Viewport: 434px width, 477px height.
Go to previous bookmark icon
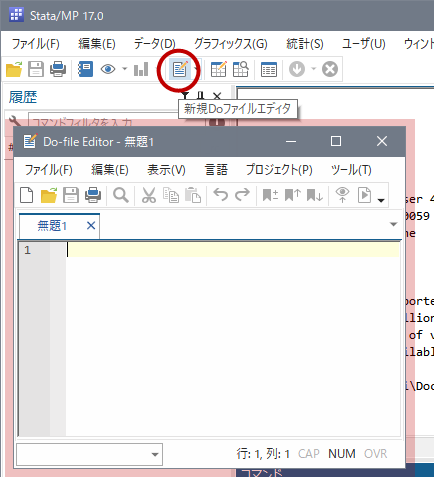(x=293, y=195)
